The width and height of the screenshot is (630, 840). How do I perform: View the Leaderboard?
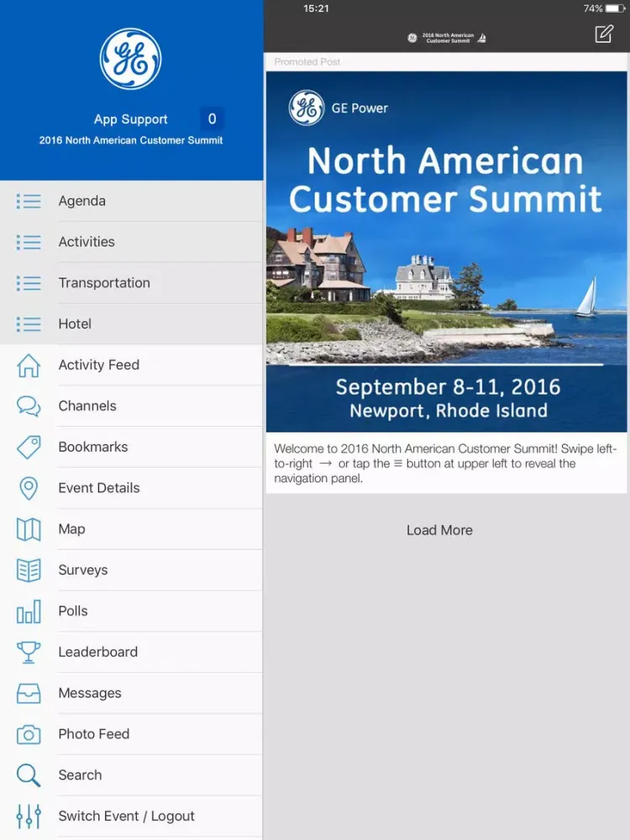point(131,652)
